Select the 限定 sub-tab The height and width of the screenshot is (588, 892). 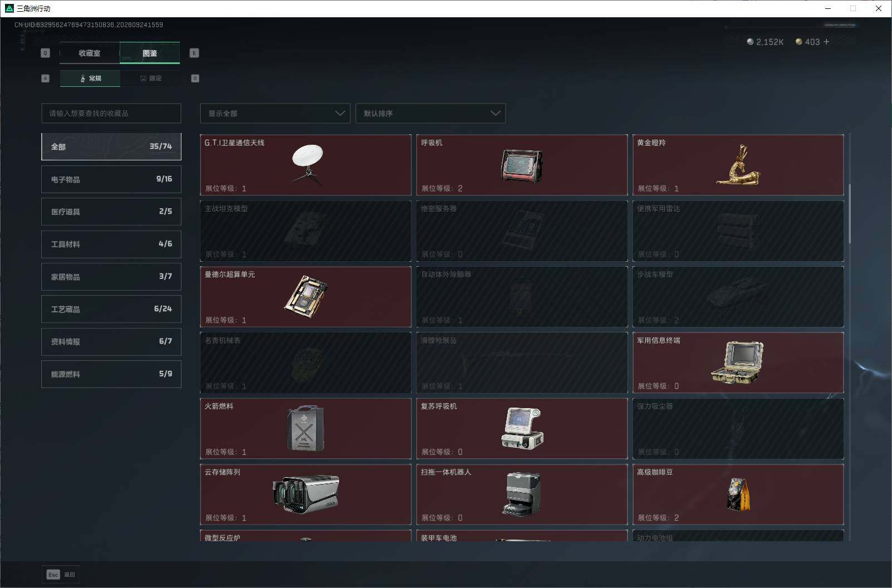pyautogui.click(x=150, y=79)
